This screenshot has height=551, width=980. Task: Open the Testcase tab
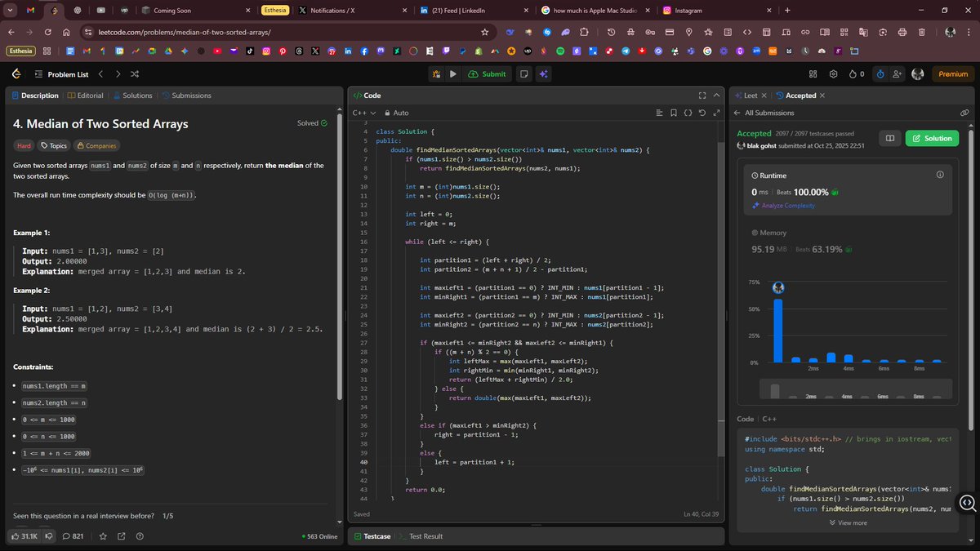372,536
